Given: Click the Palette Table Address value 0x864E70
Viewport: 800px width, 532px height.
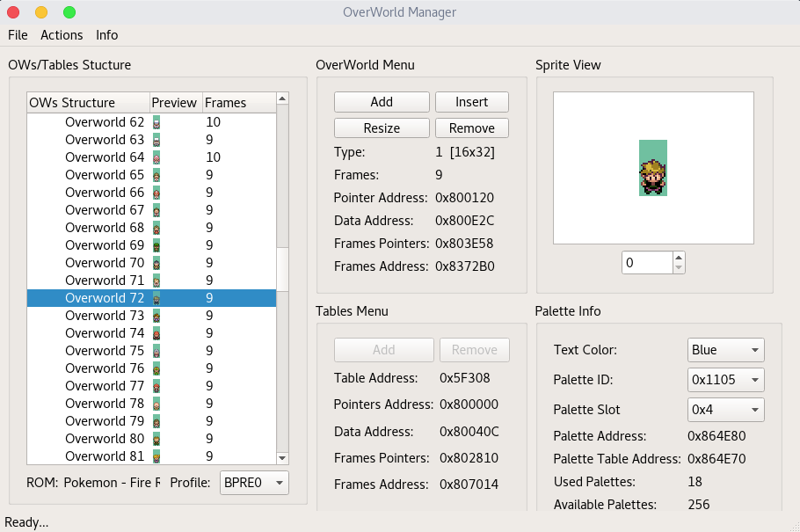Looking at the screenshot, I should click(x=716, y=459).
